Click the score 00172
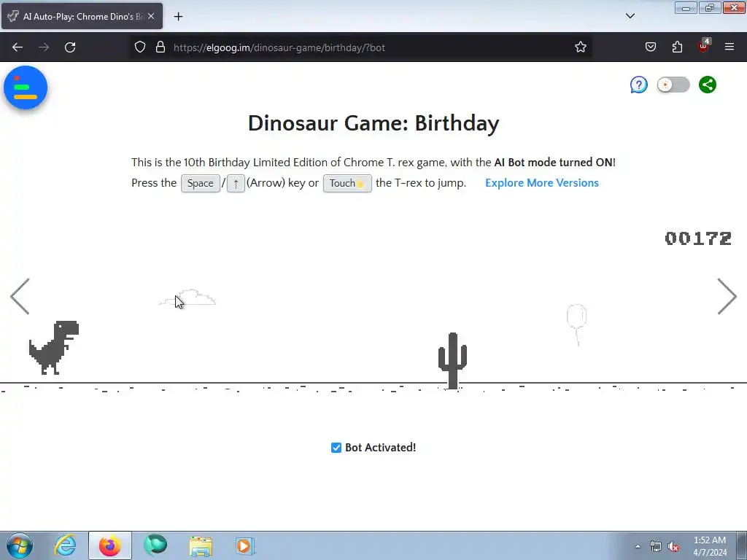This screenshot has width=747, height=560. pyautogui.click(x=698, y=238)
